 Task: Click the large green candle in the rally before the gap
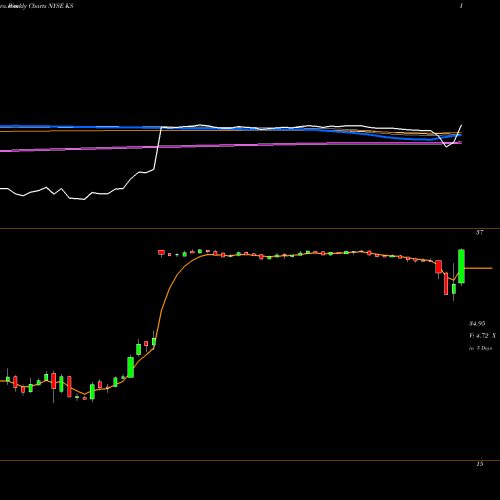tap(131, 367)
